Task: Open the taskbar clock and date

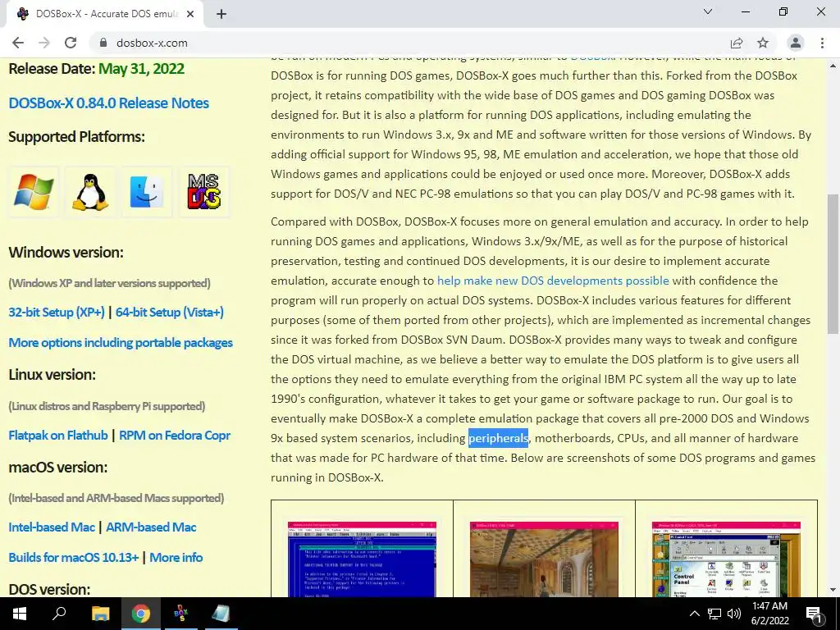Action: click(x=769, y=614)
